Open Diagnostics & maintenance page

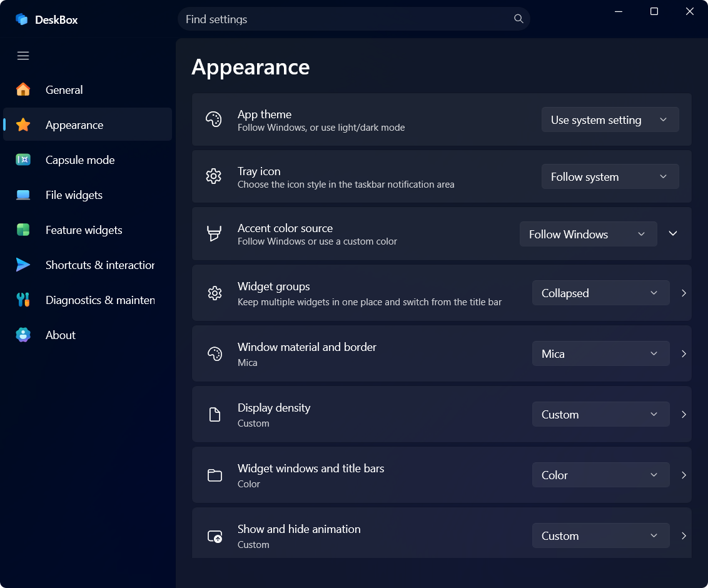click(x=88, y=300)
